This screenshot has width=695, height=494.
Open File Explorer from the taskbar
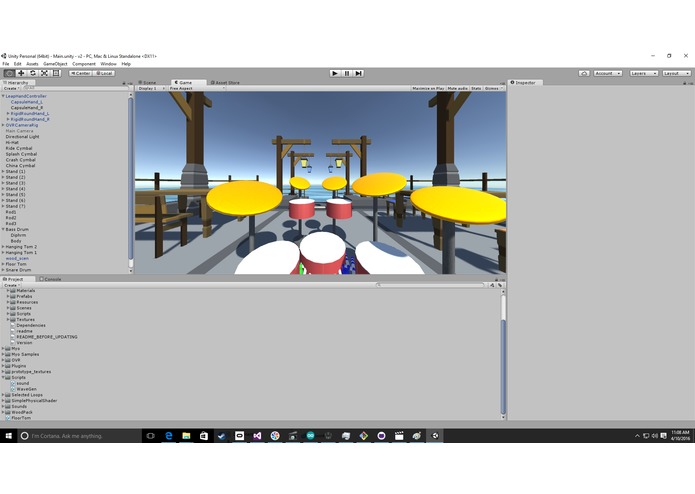(x=186, y=436)
